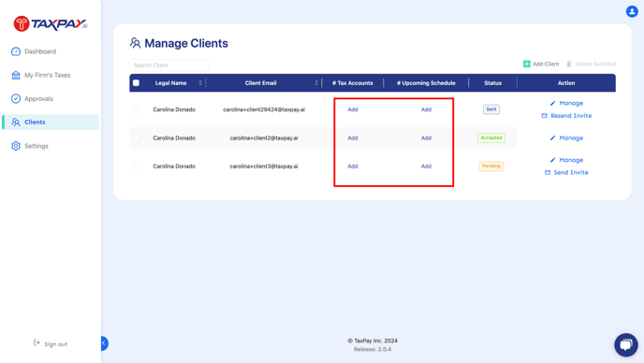The width and height of the screenshot is (644, 363).
Task: Click the Accepted status badge
Action: point(491,138)
